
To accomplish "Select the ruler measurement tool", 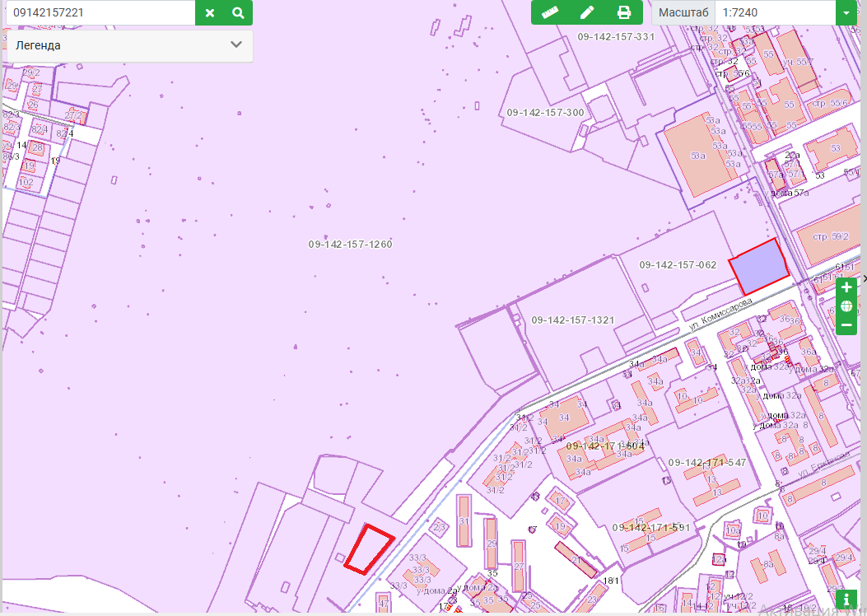I will (550, 12).
